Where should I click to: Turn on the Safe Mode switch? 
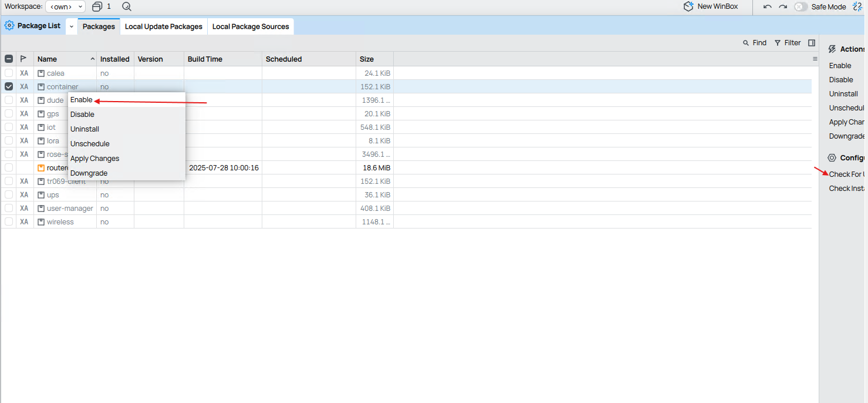(x=801, y=6)
